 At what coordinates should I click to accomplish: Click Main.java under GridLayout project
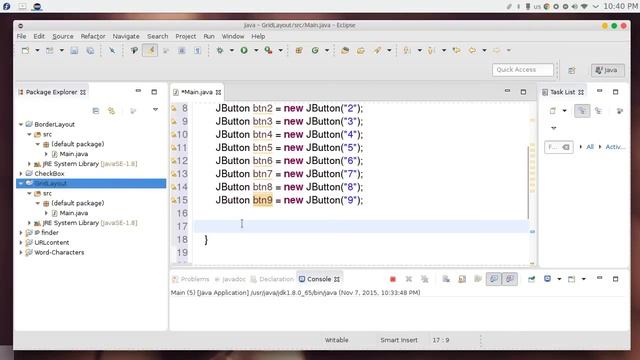coord(73,213)
